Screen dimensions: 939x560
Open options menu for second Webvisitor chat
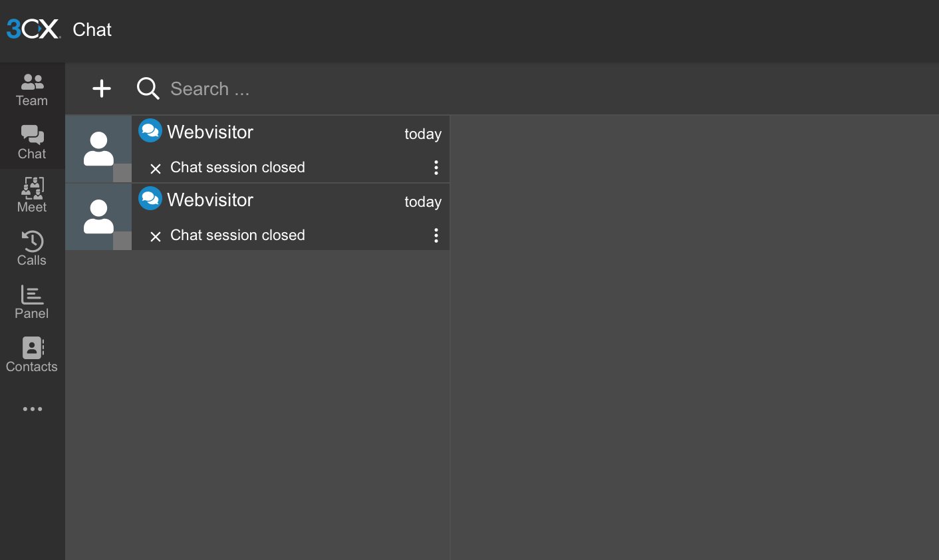(x=436, y=235)
